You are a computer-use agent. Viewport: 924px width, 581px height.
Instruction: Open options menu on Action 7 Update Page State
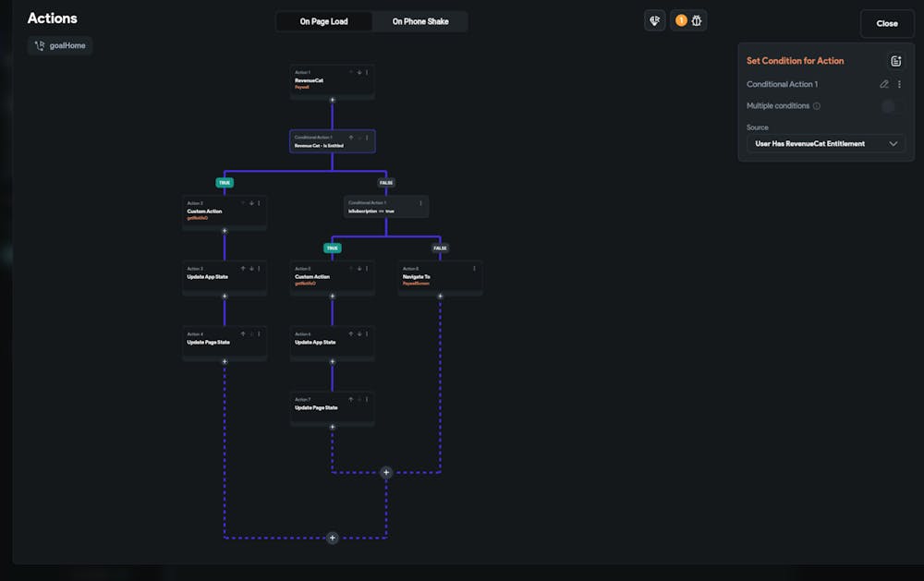pos(367,399)
